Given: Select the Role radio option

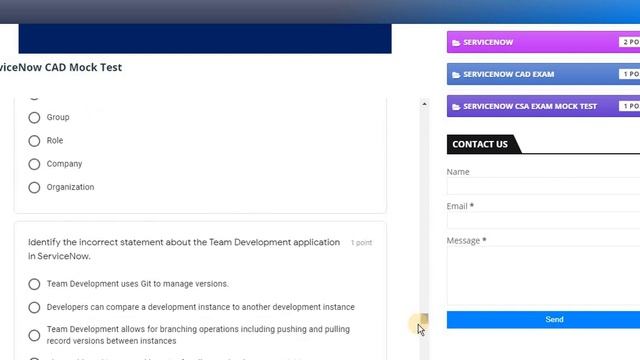Looking at the screenshot, I should (x=34, y=141).
